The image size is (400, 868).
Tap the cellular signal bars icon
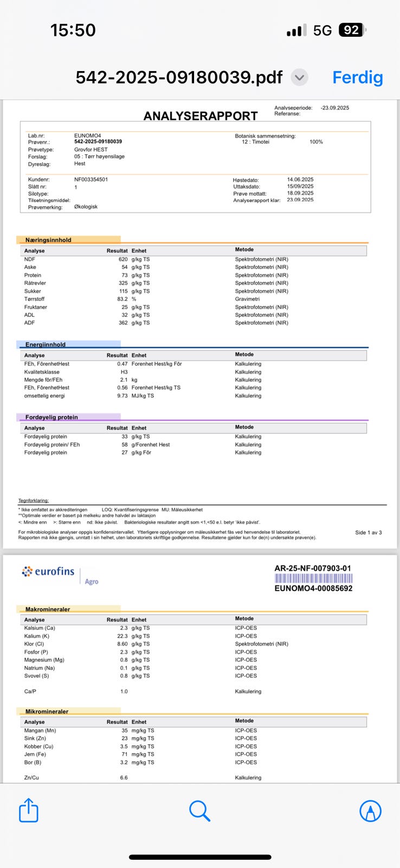tap(296, 30)
